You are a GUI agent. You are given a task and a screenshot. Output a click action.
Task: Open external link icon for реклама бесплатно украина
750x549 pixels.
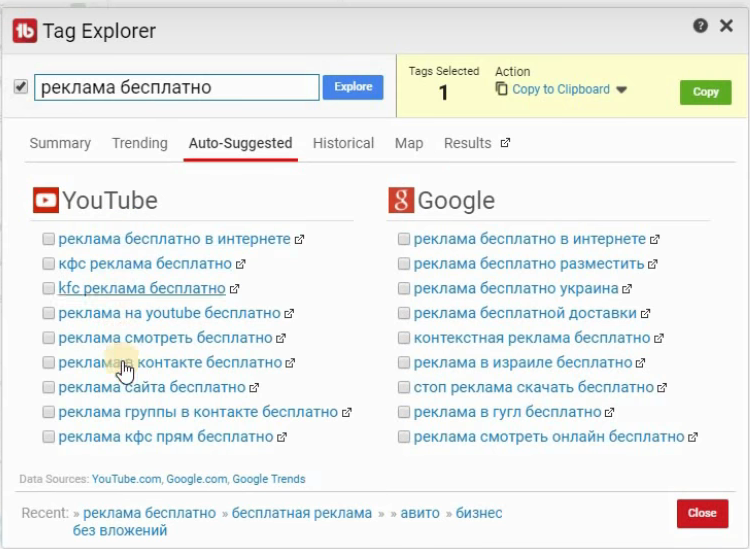tap(627, 289)
